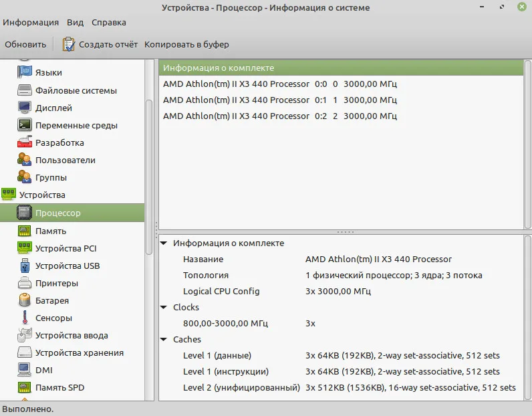This screenshot has height=416, width=532.
Task: Collapse the Clocks section
Action: pos(164,308)
